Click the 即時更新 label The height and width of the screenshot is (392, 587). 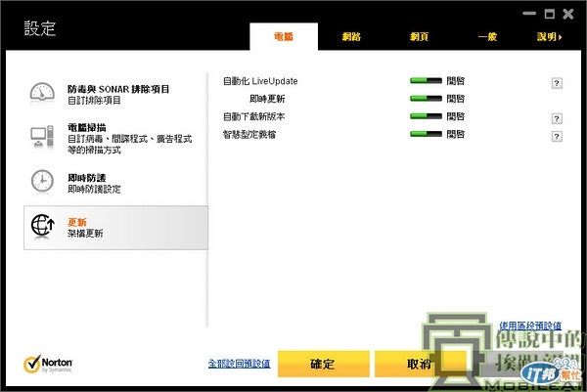click(x=267, y=99)
